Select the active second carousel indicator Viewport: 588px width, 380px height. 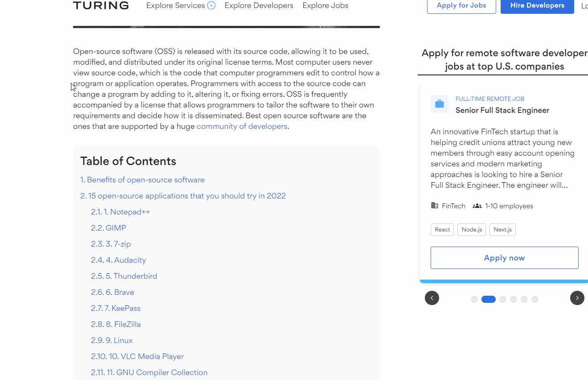[489, 299]
